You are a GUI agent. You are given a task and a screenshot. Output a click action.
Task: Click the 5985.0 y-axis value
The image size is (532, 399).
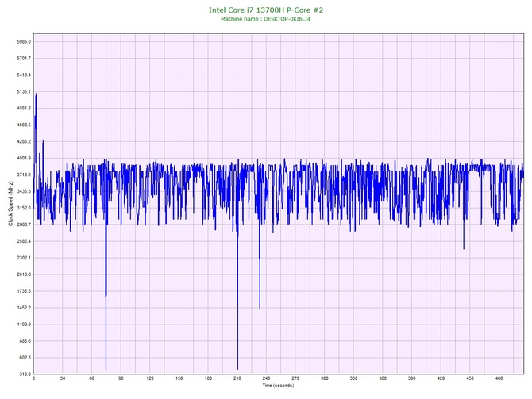[x=24, y=42]
